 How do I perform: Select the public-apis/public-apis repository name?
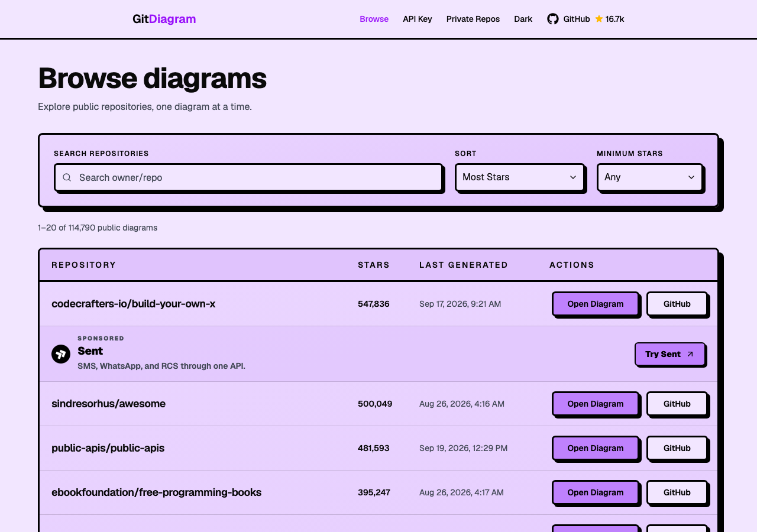coord(108,448)
